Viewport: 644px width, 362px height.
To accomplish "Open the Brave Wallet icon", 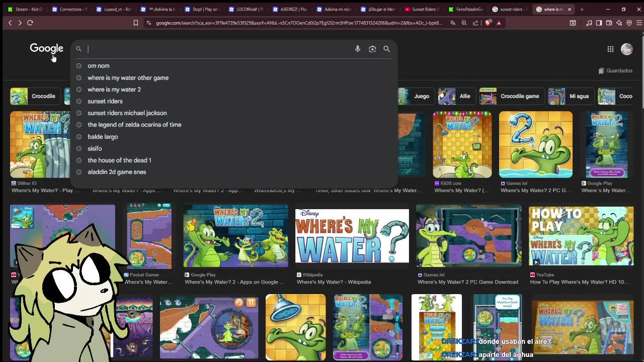I will (609, 23).
